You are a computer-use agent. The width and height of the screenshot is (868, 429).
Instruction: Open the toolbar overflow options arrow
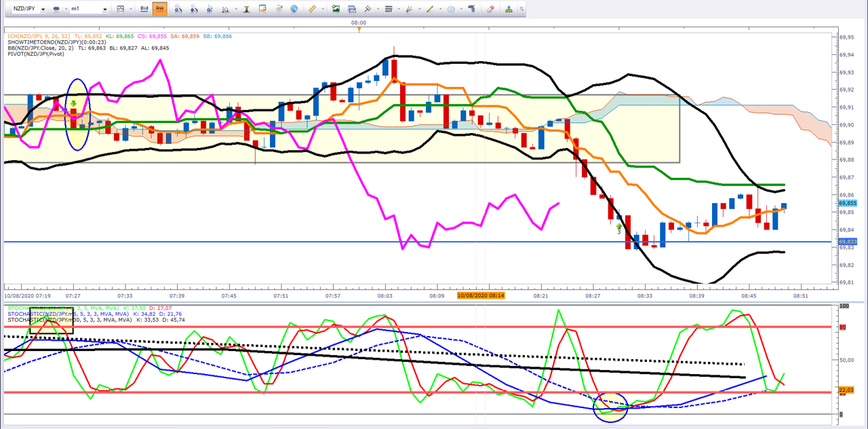[x=521, y=9]
